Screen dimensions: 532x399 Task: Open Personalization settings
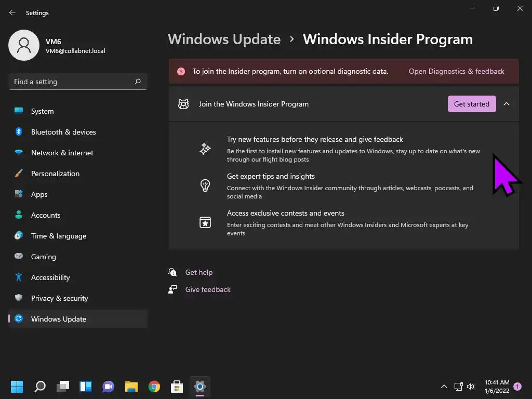[x=78, y=174]
